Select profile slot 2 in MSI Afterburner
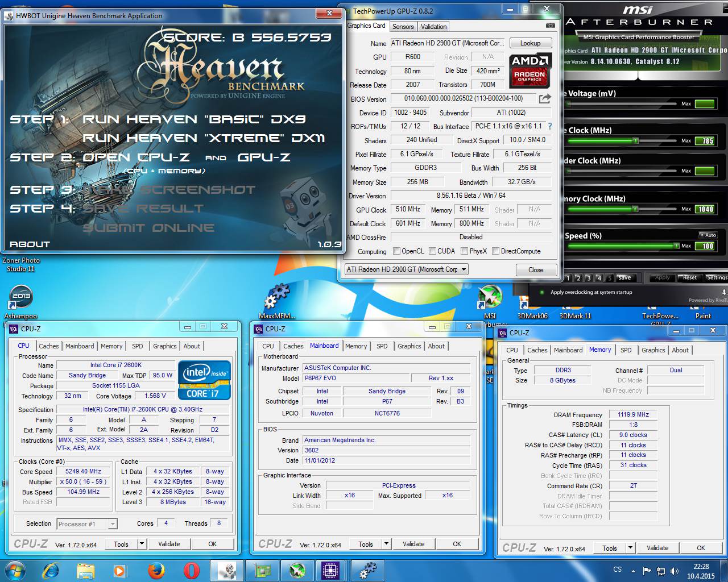728x582 pixels. [x=578, y=278]
